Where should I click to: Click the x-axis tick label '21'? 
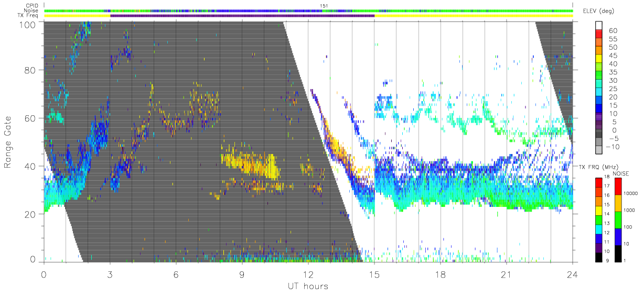506,274
